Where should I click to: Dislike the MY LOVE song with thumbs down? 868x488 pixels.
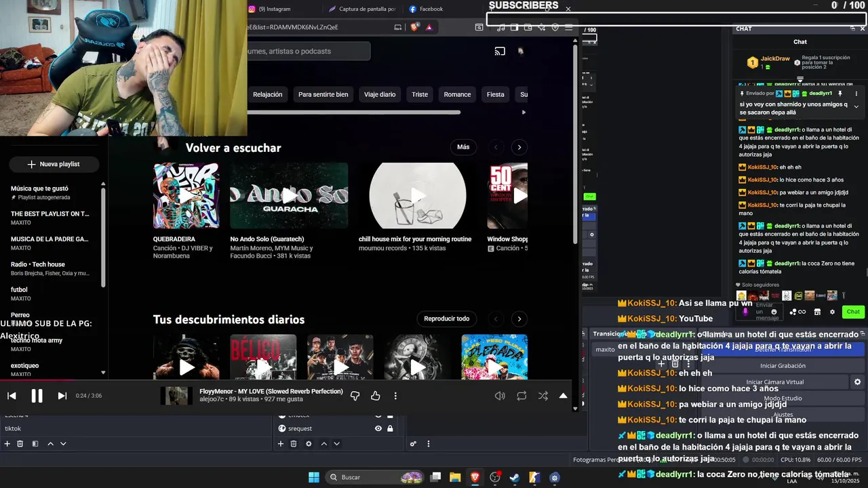click(x=355, y=396)
